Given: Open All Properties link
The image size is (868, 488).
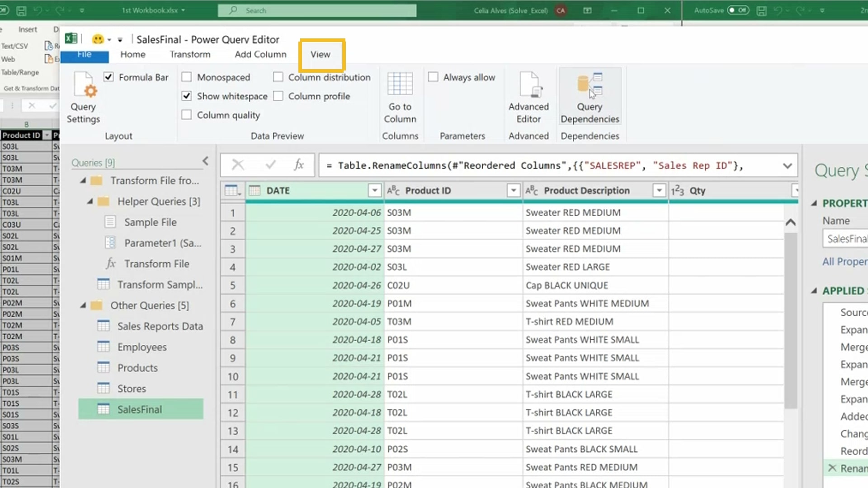Looking at the screenshot, I should (x=844, y=261).
